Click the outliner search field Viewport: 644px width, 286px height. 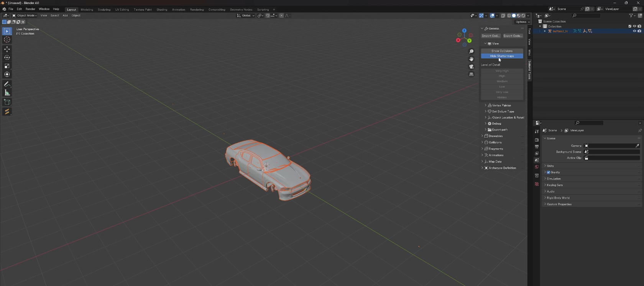tap(586, 16)
